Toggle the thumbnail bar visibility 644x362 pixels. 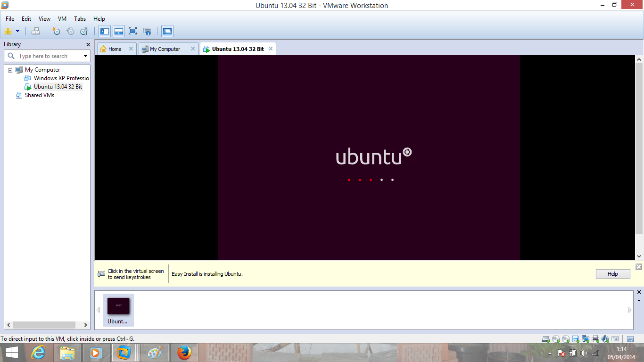[119, 31]
